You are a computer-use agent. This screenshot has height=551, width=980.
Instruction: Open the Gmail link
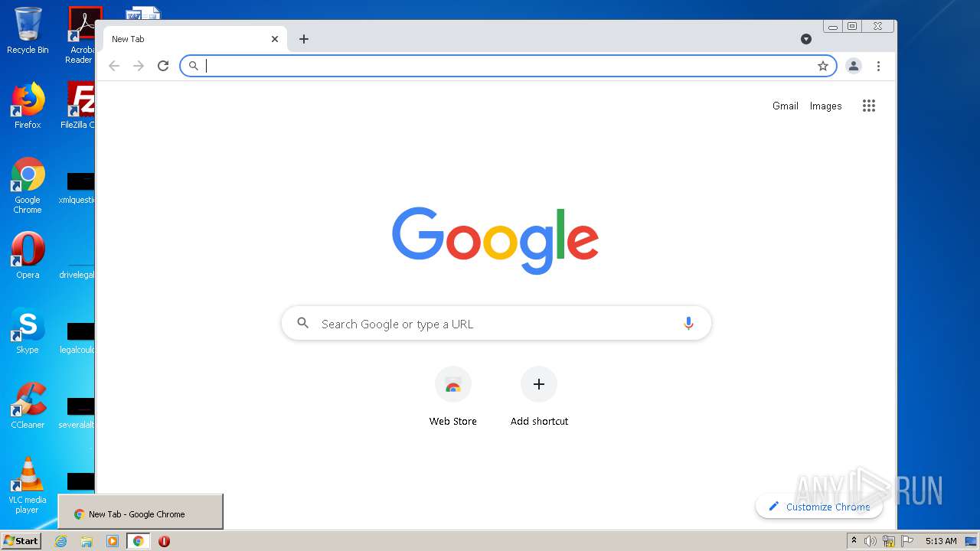[x=786, y=106]
